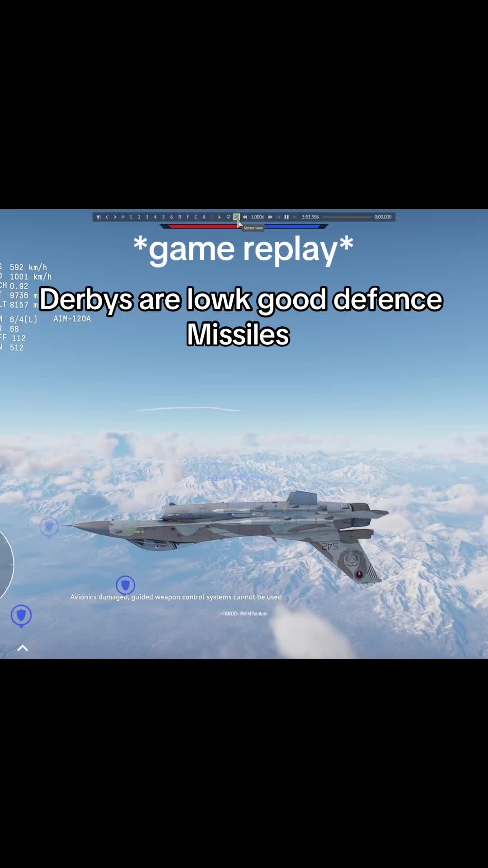Click the faded shield marker near aircraft nose
The image size is (488, 868).
pyautogui.click(x=49, y=527)
